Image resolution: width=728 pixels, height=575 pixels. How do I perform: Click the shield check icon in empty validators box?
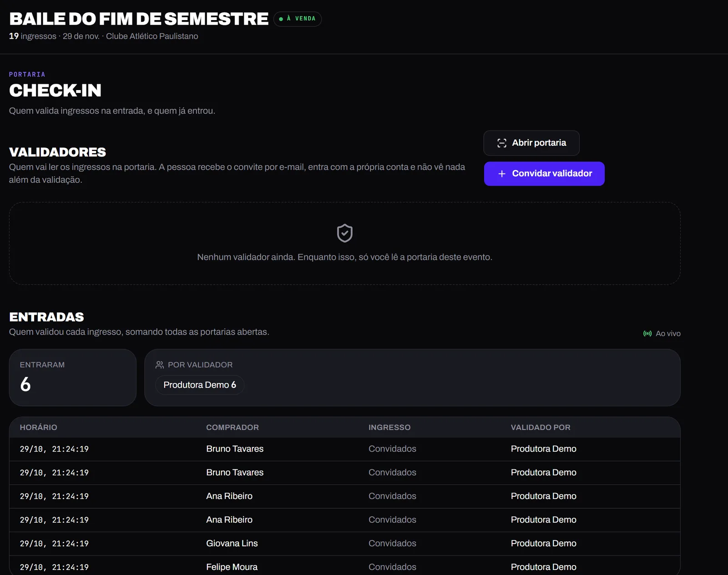click(x=345, y=233)
